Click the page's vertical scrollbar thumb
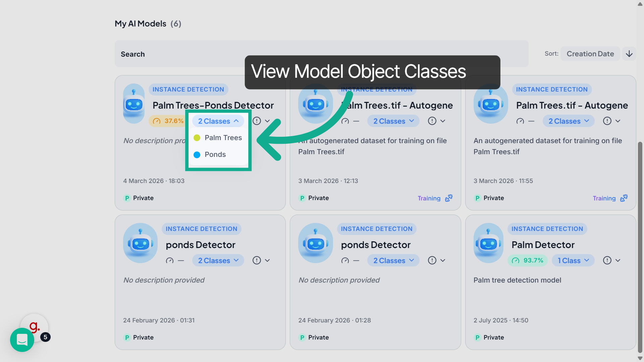 tap(640, 247)
